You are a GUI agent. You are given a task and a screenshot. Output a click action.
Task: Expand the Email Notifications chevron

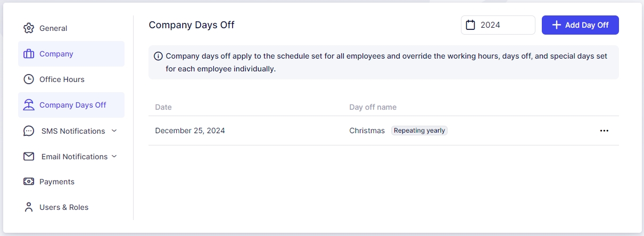click(114, 156)
